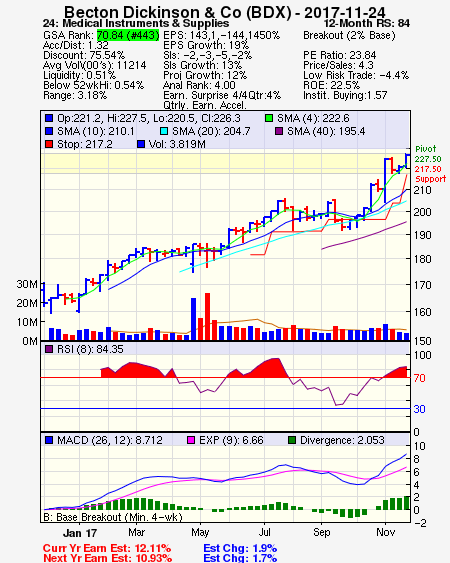Click the blue RSI 30 threshold label
The width and height of the screenshot is (450, 563).
[x=419, y=409]
